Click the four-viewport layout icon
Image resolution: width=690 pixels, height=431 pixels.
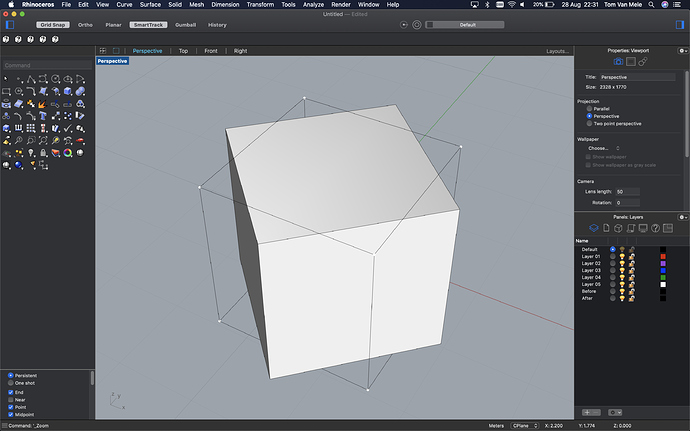pyautogui.click(x=102, y=50)
